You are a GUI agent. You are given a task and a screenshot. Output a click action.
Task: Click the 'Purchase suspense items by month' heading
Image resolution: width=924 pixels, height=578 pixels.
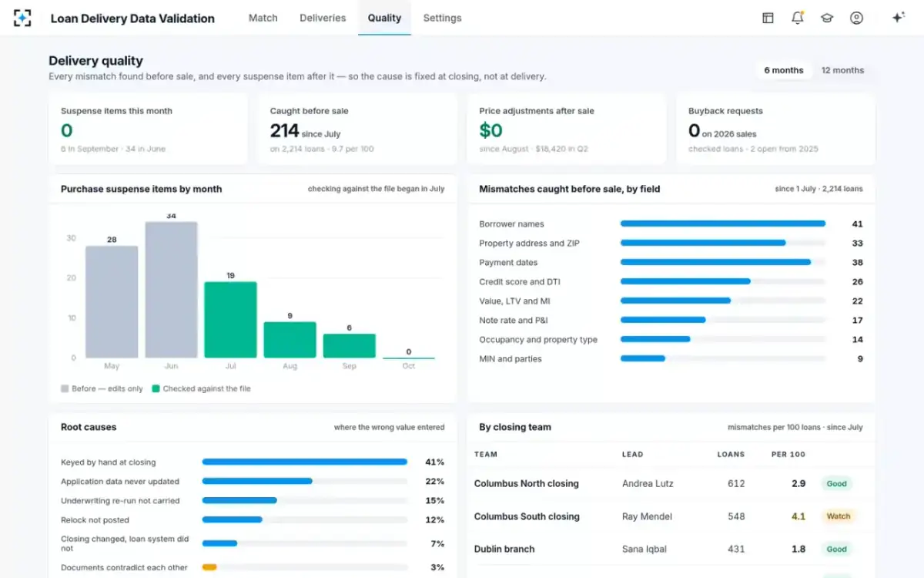tap(141, 189)
